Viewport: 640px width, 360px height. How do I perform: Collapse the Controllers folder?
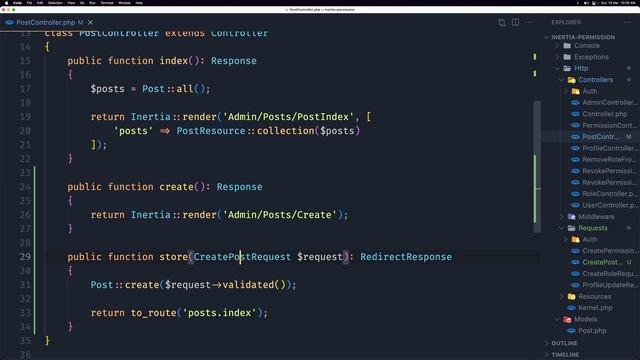click(x=562, y=80)
